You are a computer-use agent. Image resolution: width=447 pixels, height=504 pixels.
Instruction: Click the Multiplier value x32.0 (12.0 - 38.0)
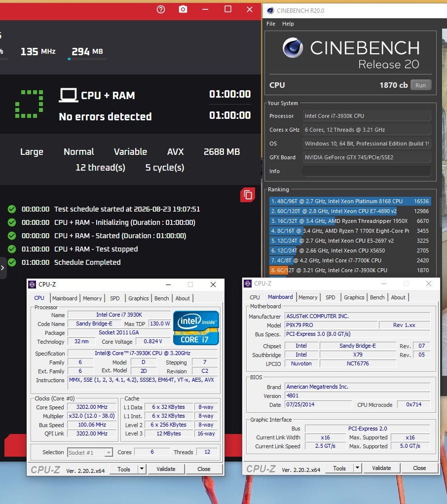pos(92,416)
